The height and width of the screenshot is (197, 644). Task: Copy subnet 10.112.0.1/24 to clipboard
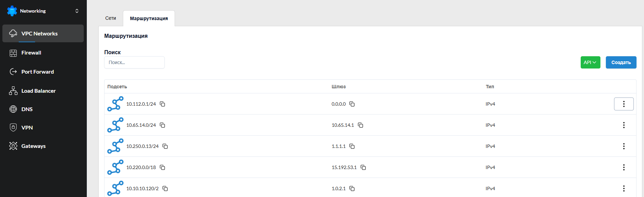[x=162, y=104]
